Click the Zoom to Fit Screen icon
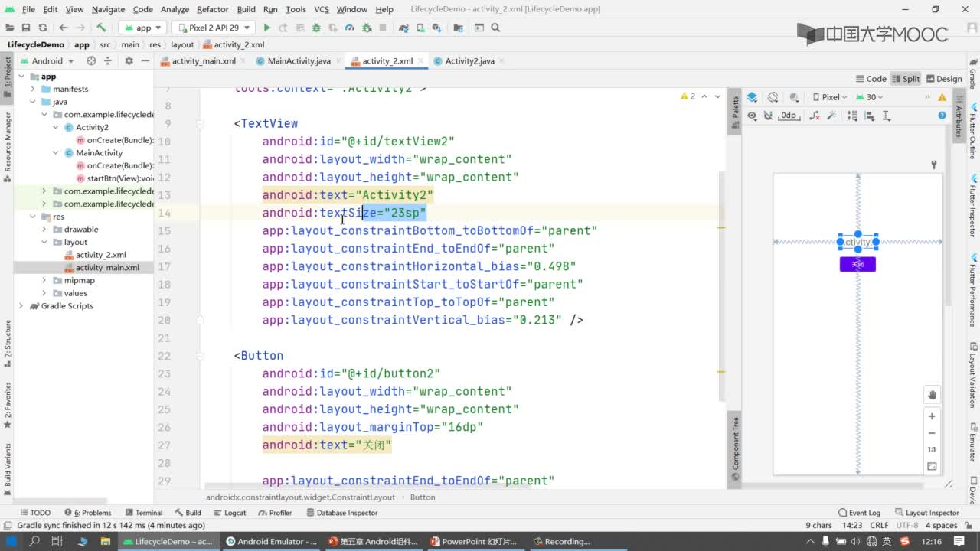This screenshot has height=551, width=980. tap(932, 466)
